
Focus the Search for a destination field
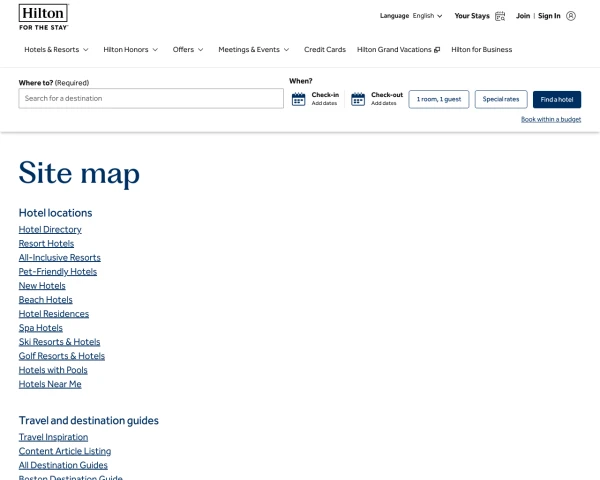tap(150, 99)
